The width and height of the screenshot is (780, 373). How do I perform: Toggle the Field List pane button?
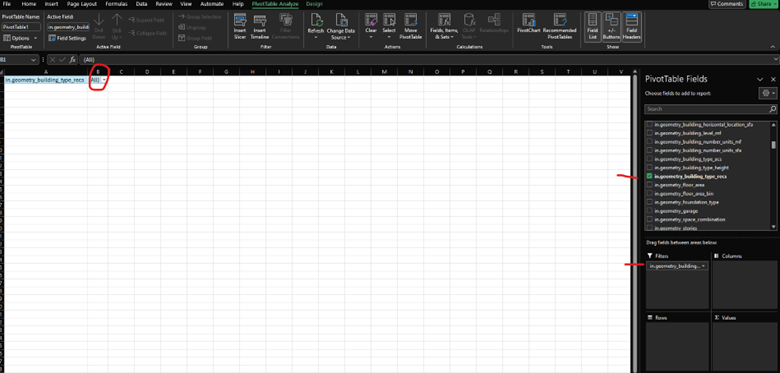(592, 27)
